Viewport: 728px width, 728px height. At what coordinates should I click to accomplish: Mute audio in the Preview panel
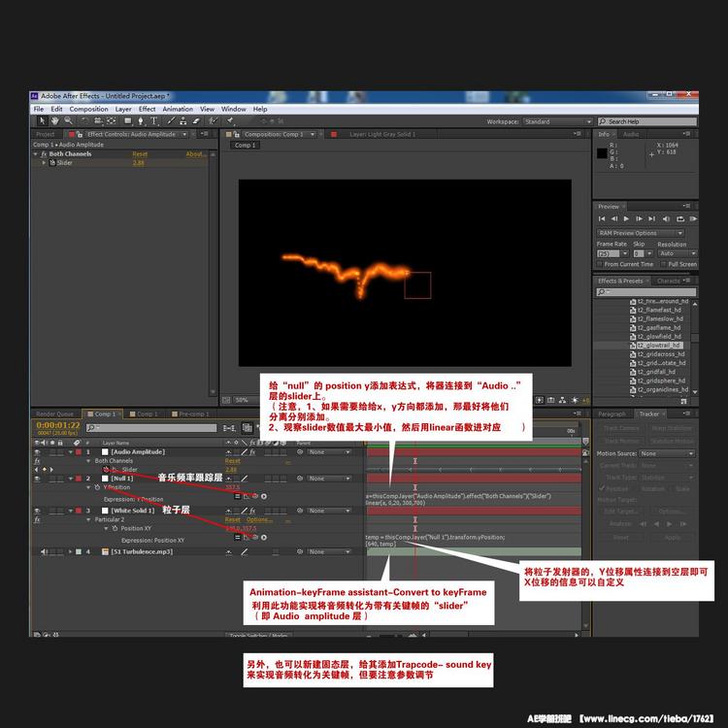[666, 218]
